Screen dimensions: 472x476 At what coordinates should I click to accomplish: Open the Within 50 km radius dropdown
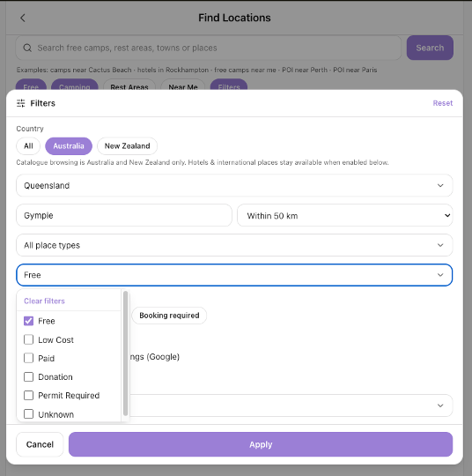(x=345, y=216)
